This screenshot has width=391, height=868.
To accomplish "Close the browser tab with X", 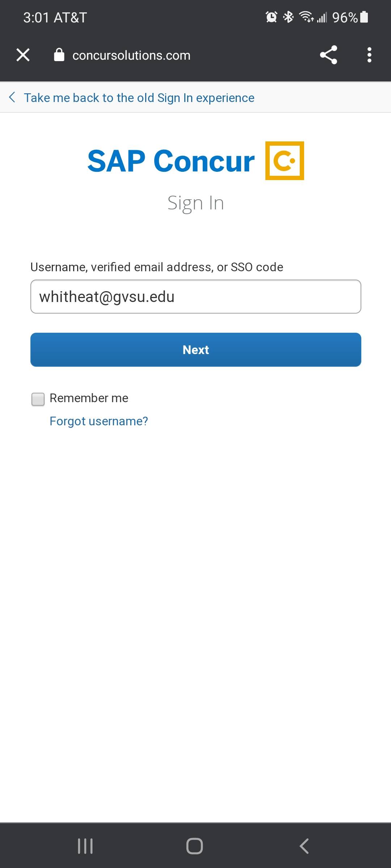I will (23, 55).
